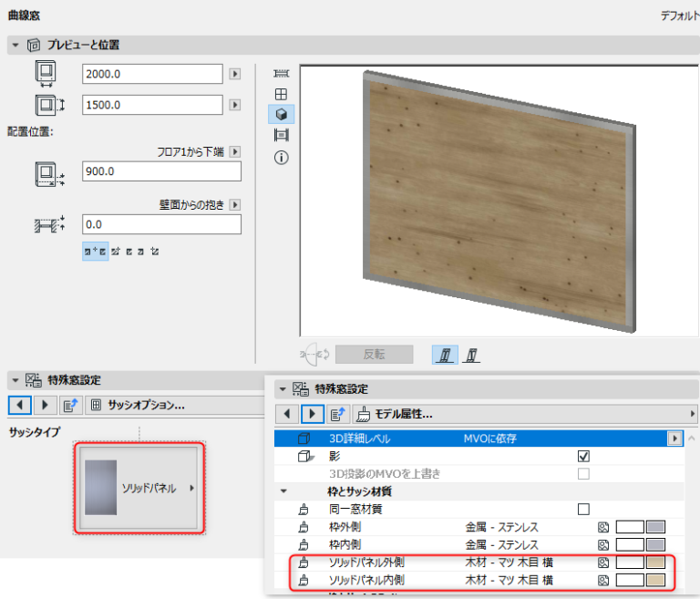
Task: Click the mirror orientation icon beside 反転
Action: 314,355
